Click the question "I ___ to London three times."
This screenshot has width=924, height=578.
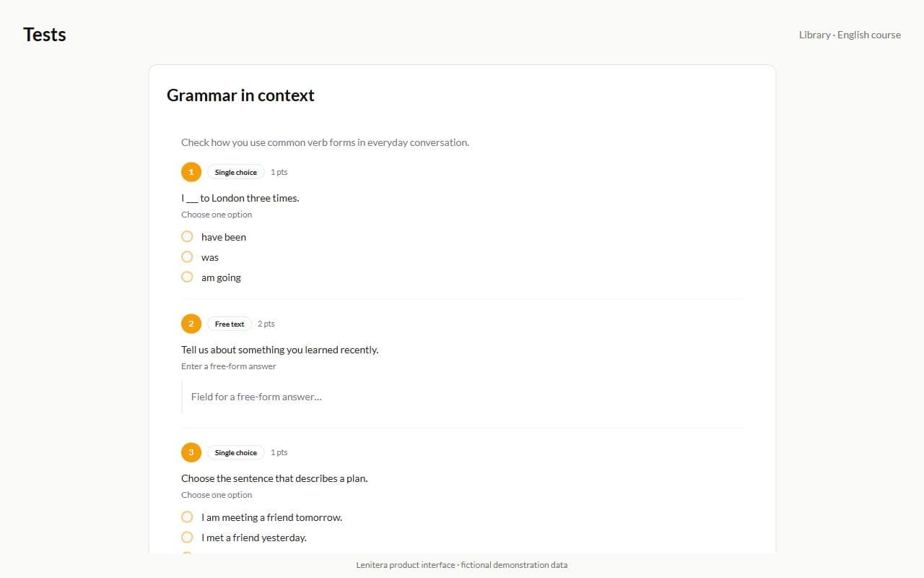coord(240,198)
